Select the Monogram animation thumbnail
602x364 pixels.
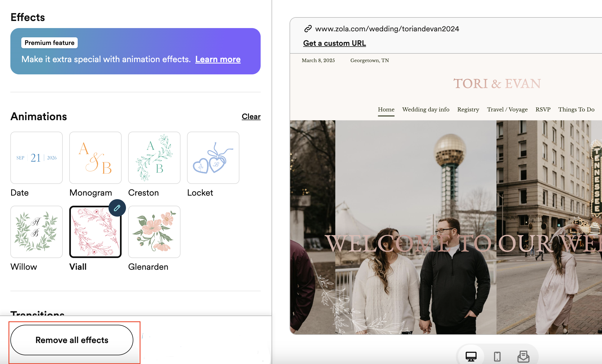95,158
